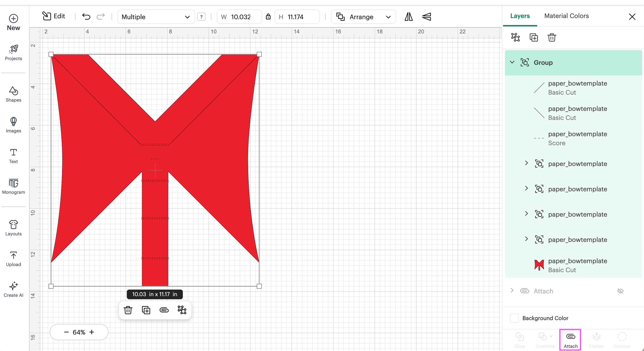Collapse the Group layer chevron

pos(512,62)
